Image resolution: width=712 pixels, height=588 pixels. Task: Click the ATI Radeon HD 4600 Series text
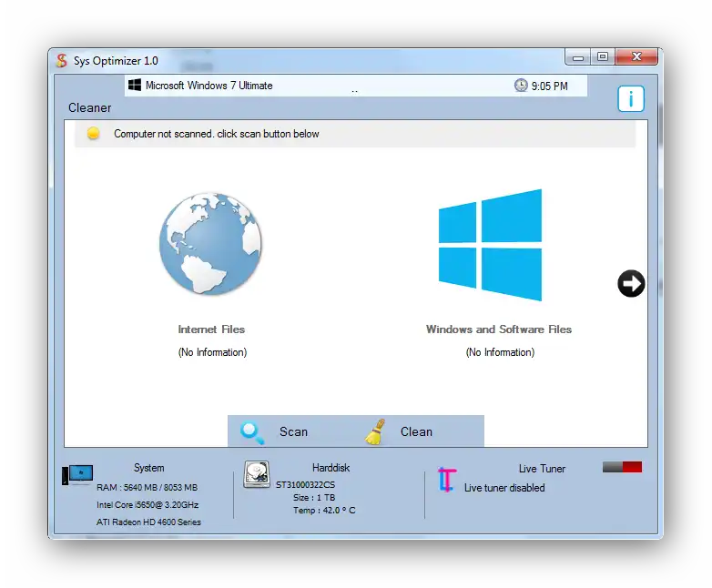(148, 522)
